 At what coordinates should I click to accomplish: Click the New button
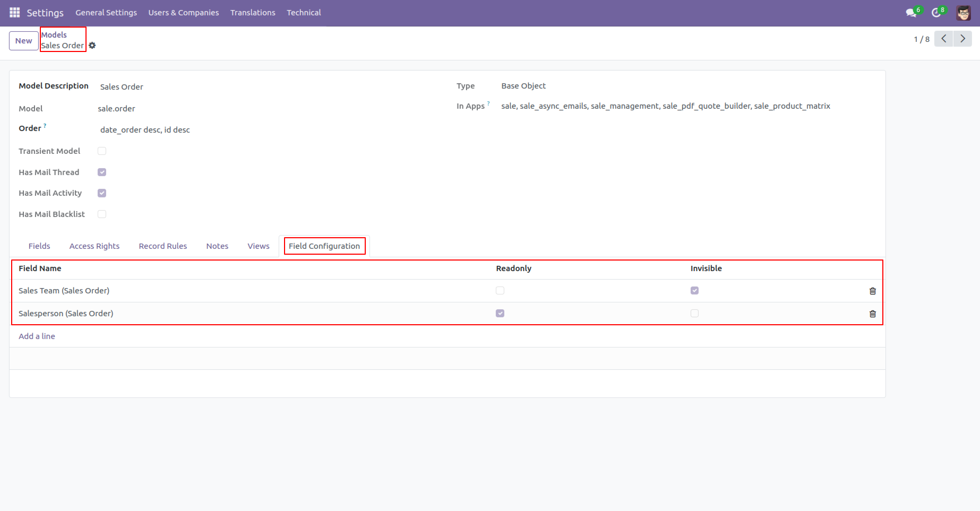(23, 40)
